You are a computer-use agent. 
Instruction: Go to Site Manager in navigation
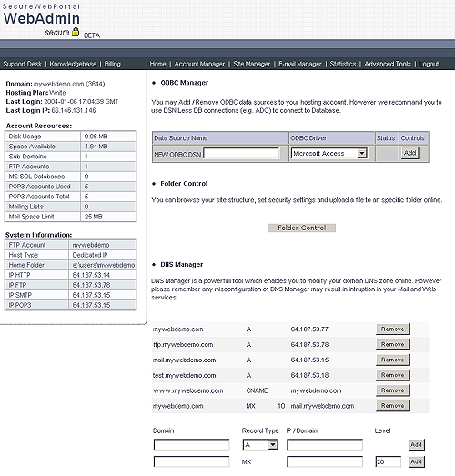point(252,64)
